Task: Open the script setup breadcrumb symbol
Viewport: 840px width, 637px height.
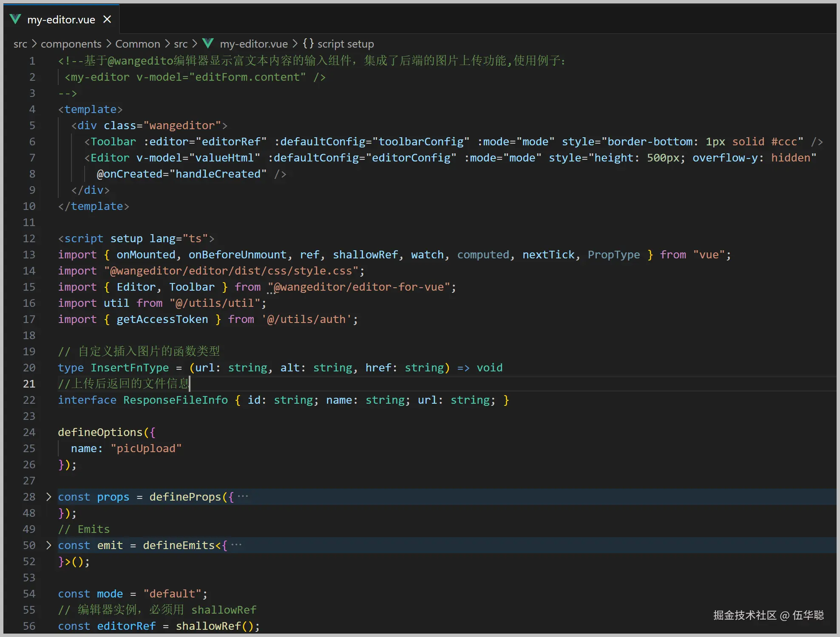Action: point(346,44)
